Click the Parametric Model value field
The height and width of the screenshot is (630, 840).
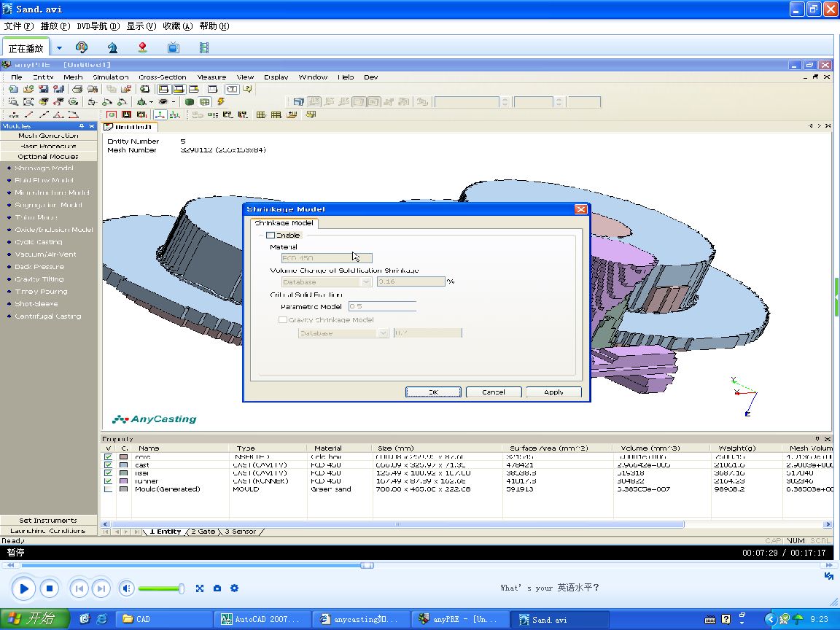point(382,306)
